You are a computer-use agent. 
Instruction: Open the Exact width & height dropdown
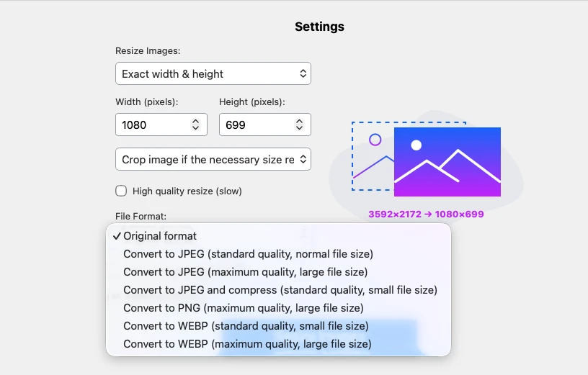[x=213, y=73]
